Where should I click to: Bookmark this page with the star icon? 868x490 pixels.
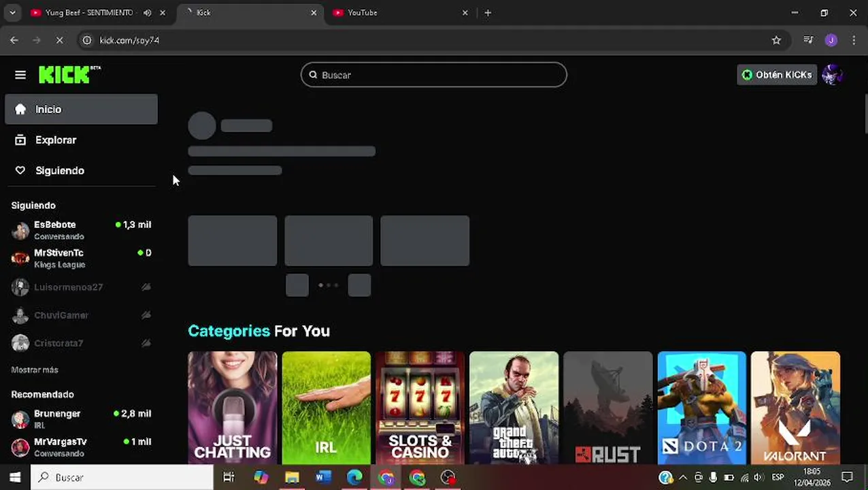tap(776, 40)
